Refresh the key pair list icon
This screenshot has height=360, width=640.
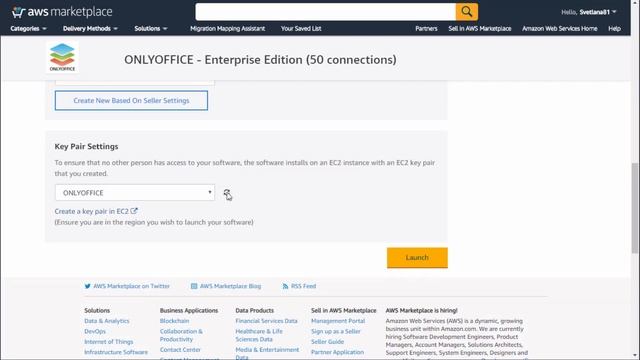click(x=227, y=193)
